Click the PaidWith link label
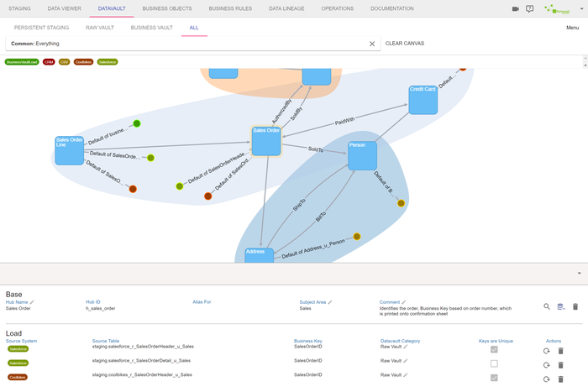This screenshot has height=392, width=588. [x=344, y=121]
